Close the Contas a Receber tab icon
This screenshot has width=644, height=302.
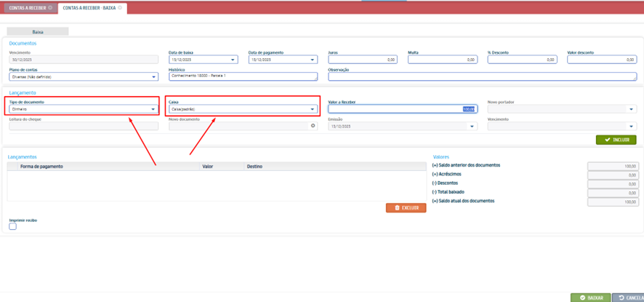tap(50, 8)
